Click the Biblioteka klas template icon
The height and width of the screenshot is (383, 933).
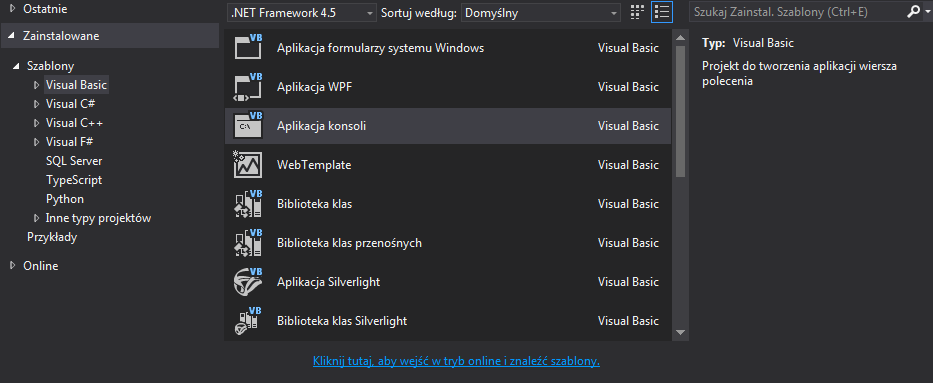[248, 204]
